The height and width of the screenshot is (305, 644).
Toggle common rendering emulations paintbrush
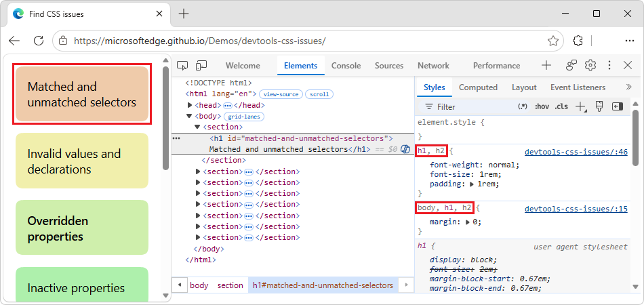click(599, 106)
